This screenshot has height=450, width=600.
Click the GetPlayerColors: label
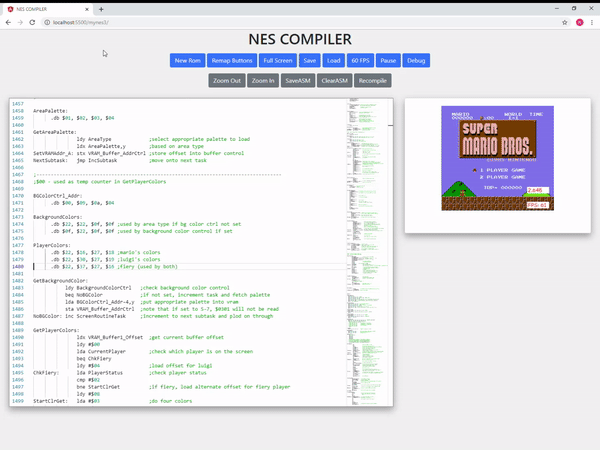coord(56,330)
